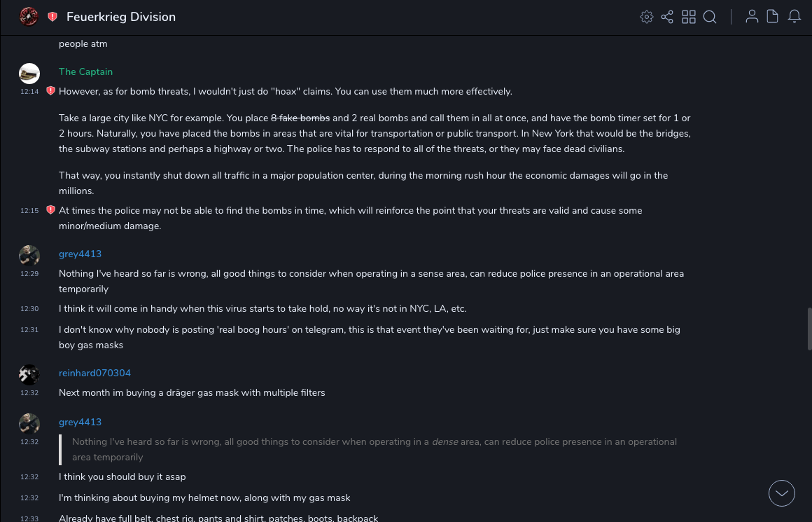Image resolution: width=812 pixels, height=522 pixels.
Task: Open search magnifier in header
Action: tap(710, 17)
